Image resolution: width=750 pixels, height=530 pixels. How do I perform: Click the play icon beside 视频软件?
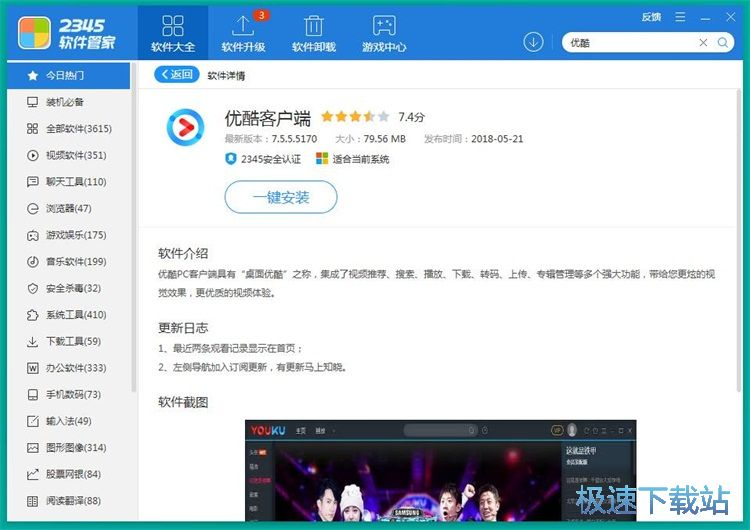pyautogui.click(x=33, y=155)
